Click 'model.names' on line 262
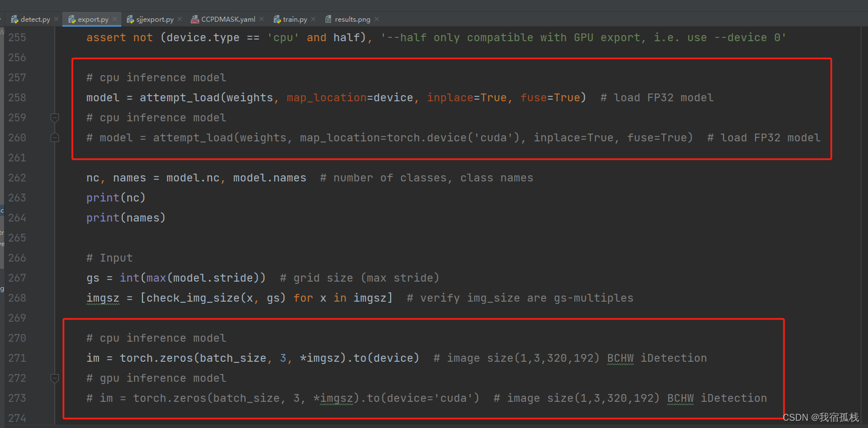The width and height of the screenshot is (868, 428). tap(270, 178)
